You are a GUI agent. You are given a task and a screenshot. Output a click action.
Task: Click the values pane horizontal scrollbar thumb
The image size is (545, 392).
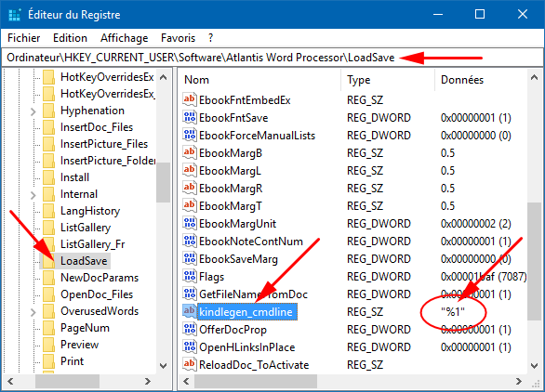(256, 381)
